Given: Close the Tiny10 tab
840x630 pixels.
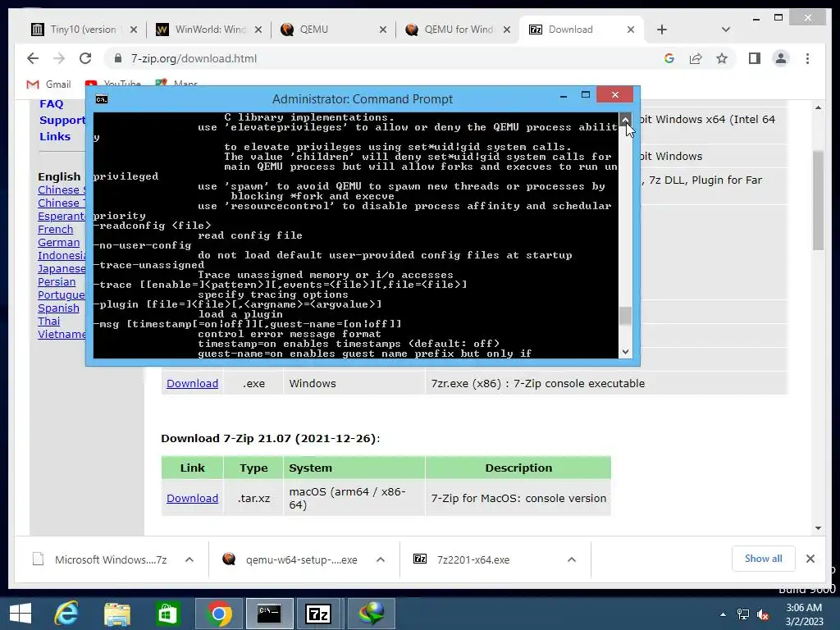Looking at the screenshot, I should 134,30.
